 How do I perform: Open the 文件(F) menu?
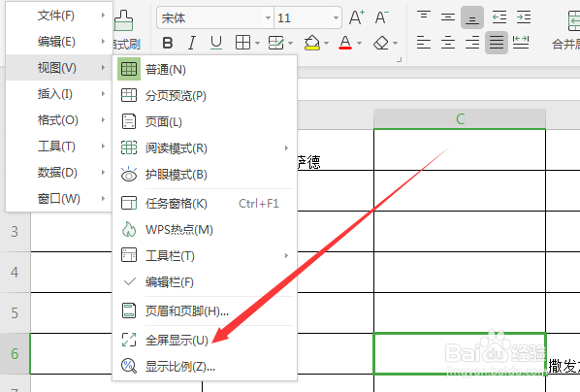59,16
